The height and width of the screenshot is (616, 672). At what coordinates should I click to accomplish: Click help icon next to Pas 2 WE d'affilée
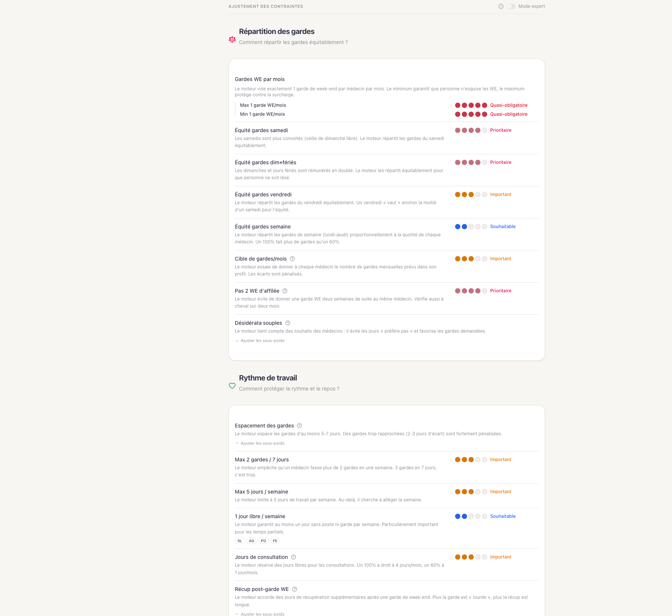tap(285, 291)
